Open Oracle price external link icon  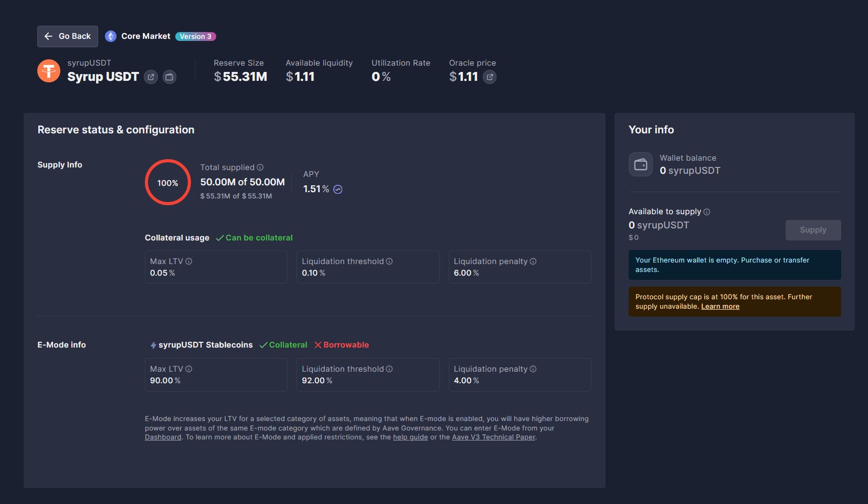(x=489, y=77)
